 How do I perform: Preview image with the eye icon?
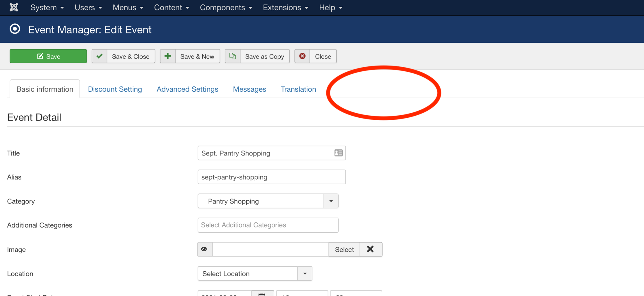205,249
